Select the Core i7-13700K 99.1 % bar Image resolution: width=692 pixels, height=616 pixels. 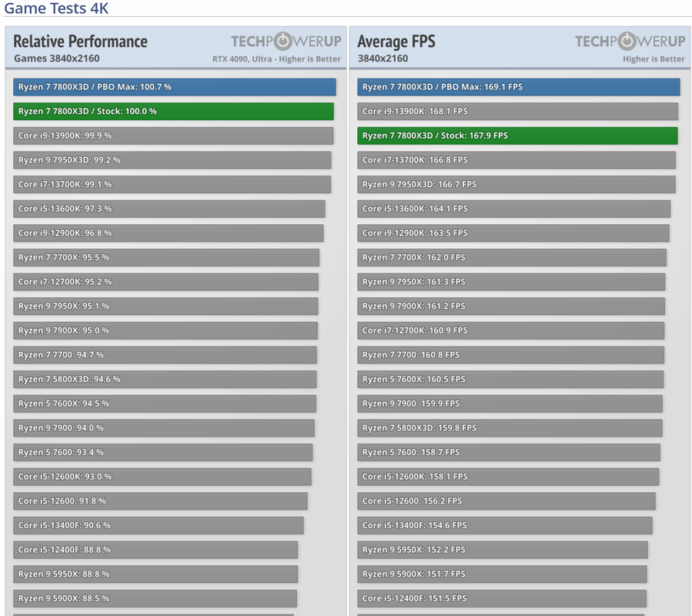(172, 184)
